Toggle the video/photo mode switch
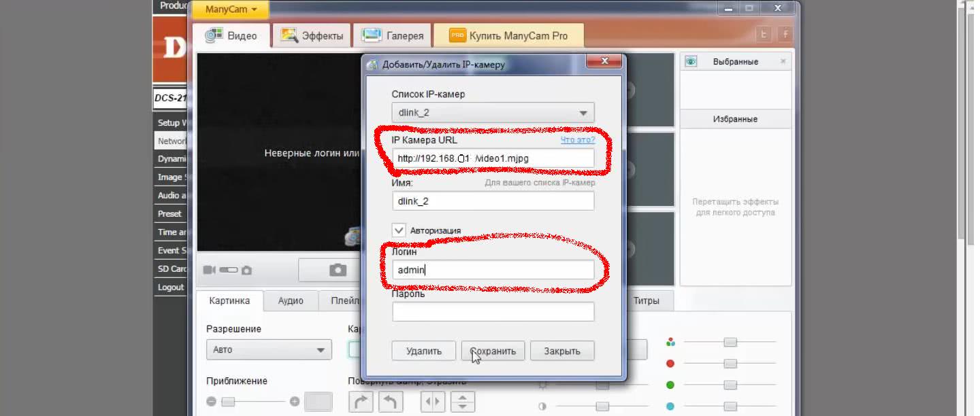 point(228,270)
